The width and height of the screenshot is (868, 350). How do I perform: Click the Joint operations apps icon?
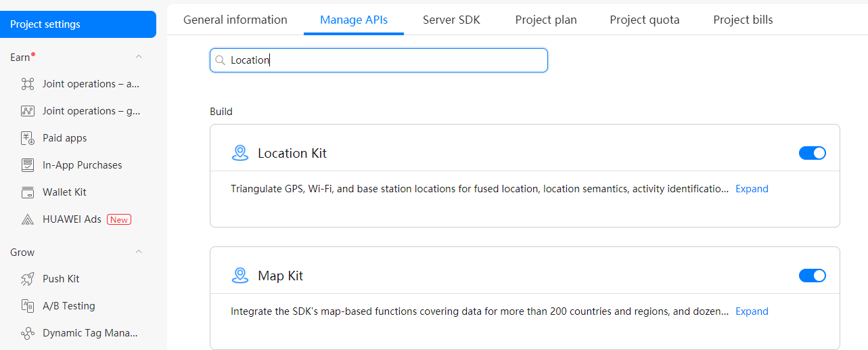[x=28, y=84]
